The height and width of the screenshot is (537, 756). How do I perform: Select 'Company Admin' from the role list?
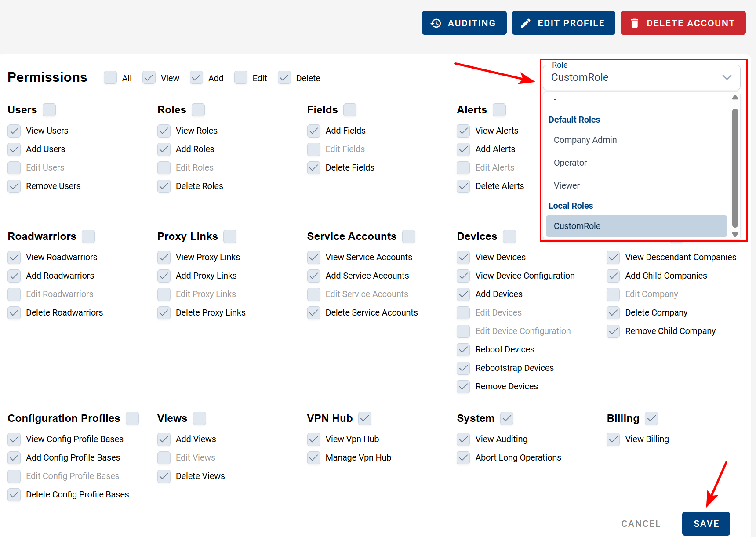click(585, 140)
